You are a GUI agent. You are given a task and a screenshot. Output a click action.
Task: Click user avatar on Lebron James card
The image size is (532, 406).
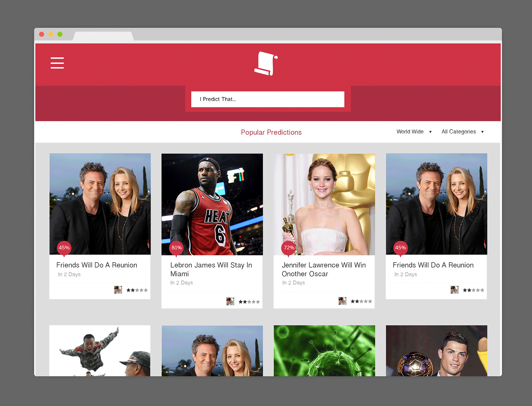[230, 301]
